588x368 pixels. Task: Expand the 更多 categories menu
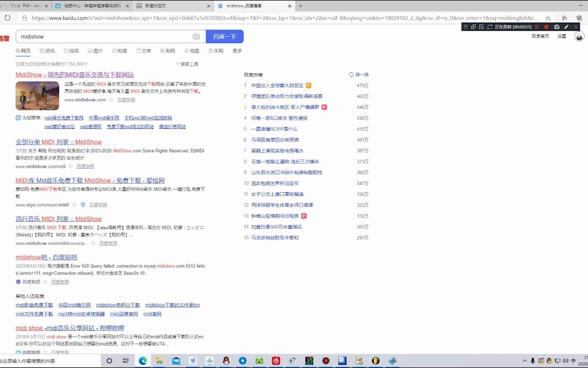point(237,51)
